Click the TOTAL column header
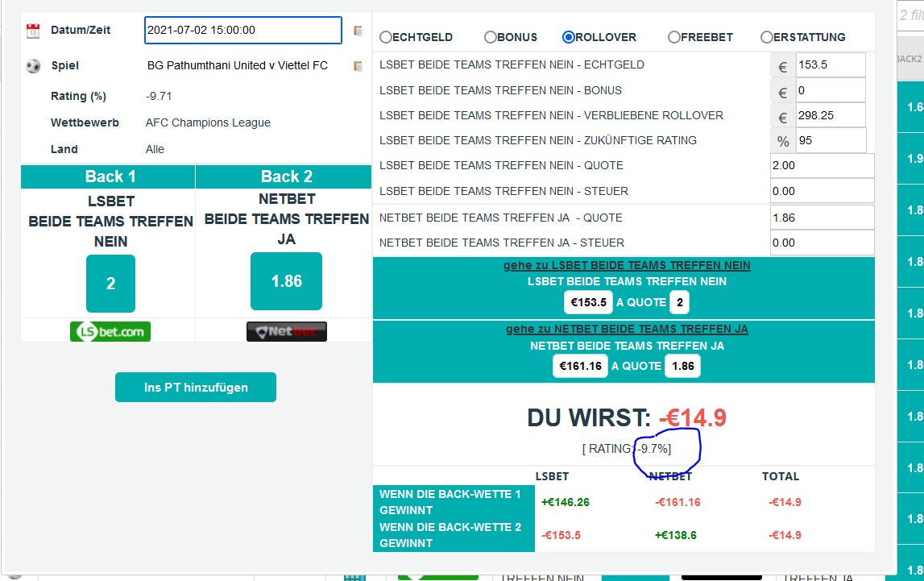 coord(781,476)
